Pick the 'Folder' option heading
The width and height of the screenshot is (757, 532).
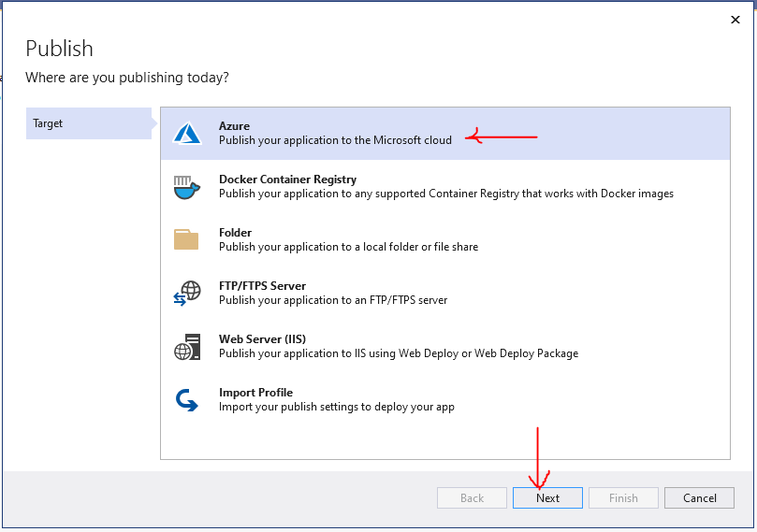235,233
